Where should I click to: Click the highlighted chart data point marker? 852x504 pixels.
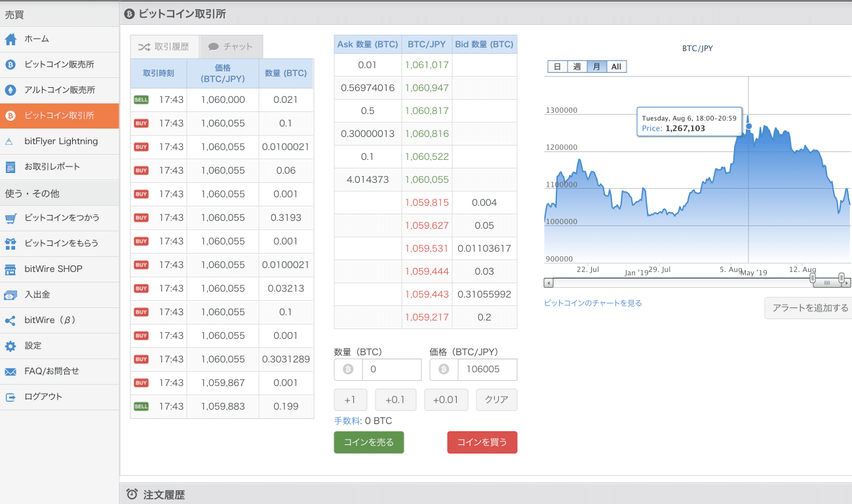point(748,126)
